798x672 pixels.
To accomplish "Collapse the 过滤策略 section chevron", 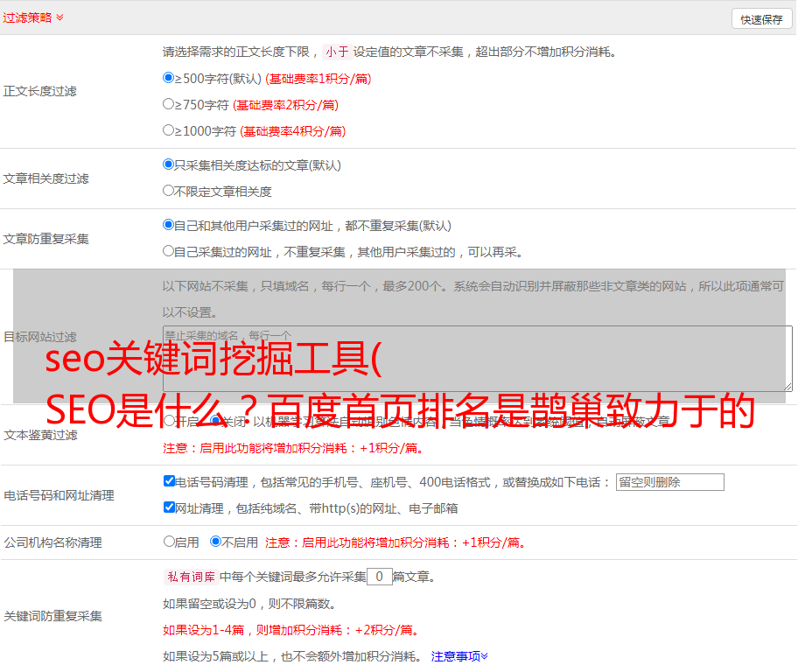I will pos(59,17).
